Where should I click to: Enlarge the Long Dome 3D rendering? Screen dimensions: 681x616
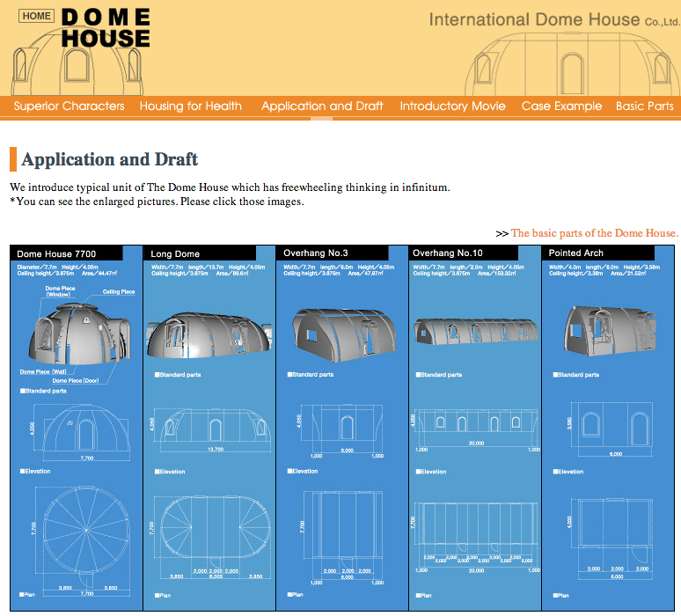pyautogui.click(x=209, y=335)
